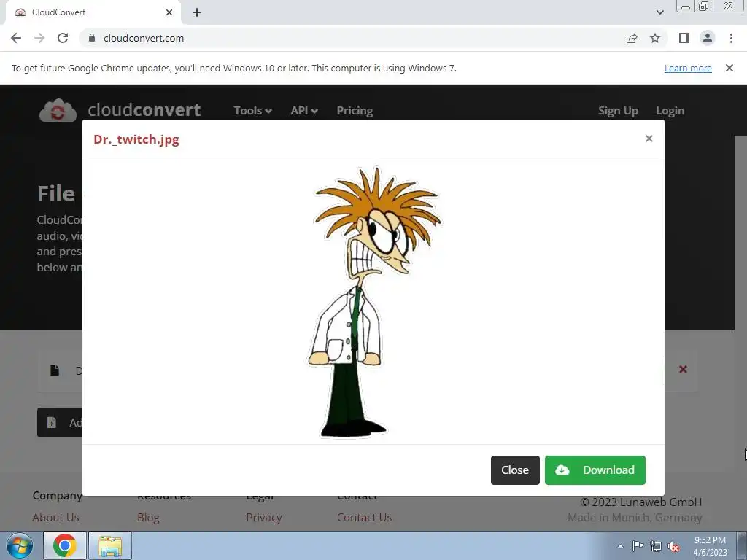
Task: Click the muted volume tray icon
Action: pyautogui.click(x=673, y=546)
